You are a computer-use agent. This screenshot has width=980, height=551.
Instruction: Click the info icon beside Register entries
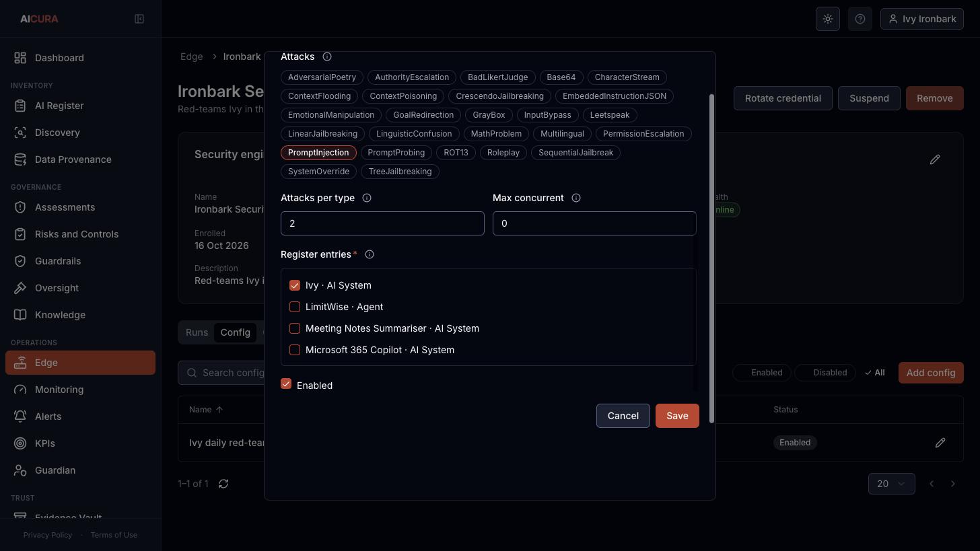point(370,254)
